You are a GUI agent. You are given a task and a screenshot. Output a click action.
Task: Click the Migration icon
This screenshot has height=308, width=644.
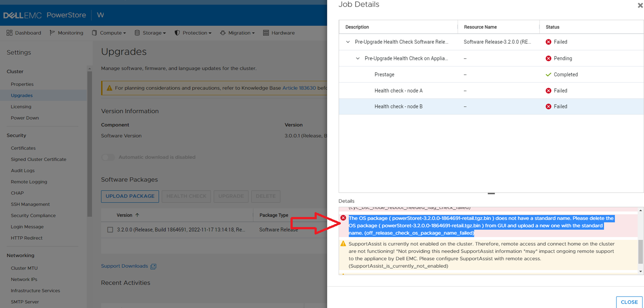point(222,32)
